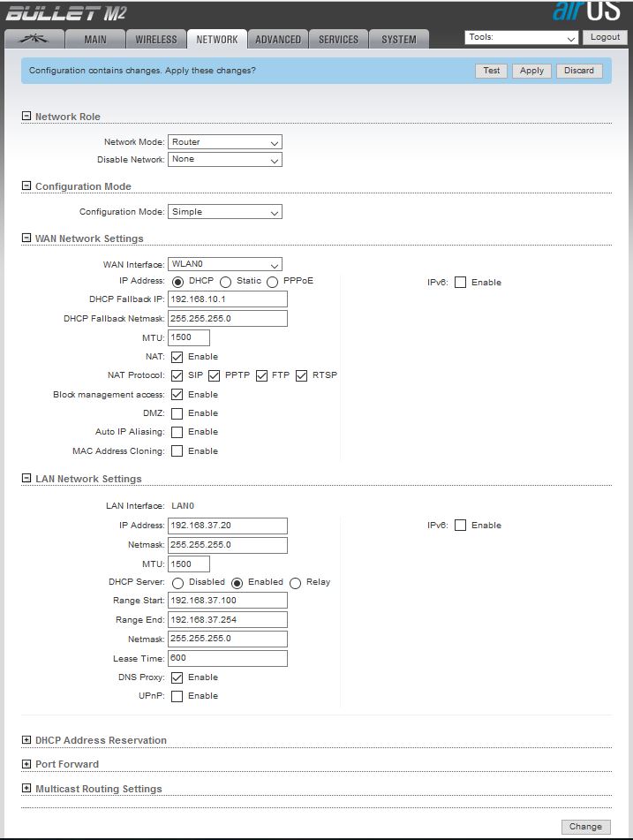
Task: Expand DHCP Address Reservation section
Action: coord(26,740)
